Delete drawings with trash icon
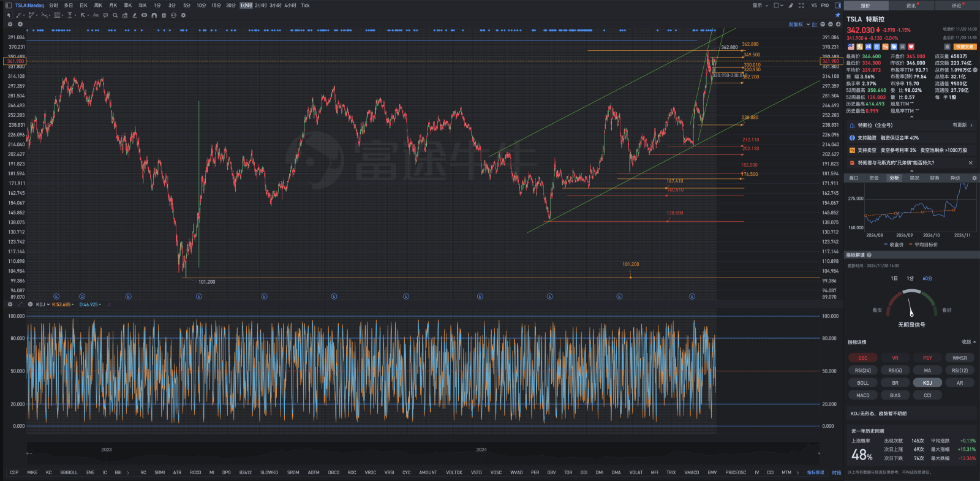Viewport: 980px width, 481px height. click(164, 15)
